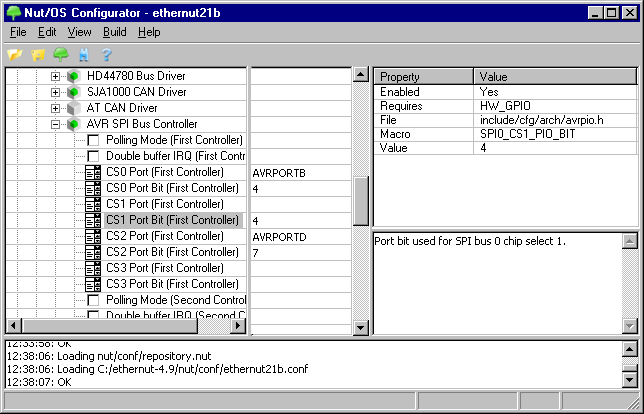
Task: Click the option icon beside CS3 Port Bit
Action: pos(93,284)
